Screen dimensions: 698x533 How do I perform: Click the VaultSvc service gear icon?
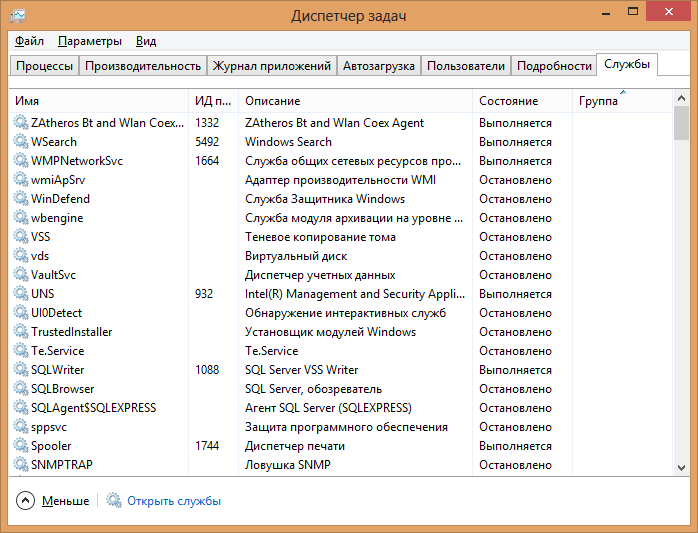[x=20, y=275]
